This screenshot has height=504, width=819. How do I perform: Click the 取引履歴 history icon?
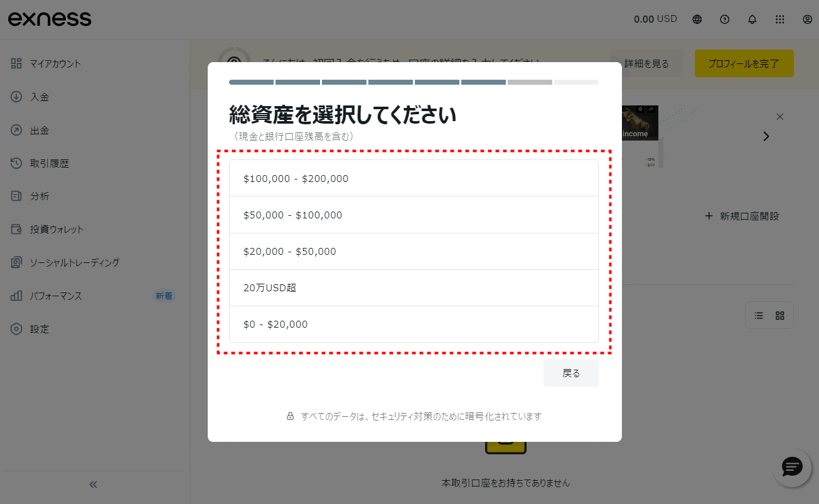(x=16, y=163)
